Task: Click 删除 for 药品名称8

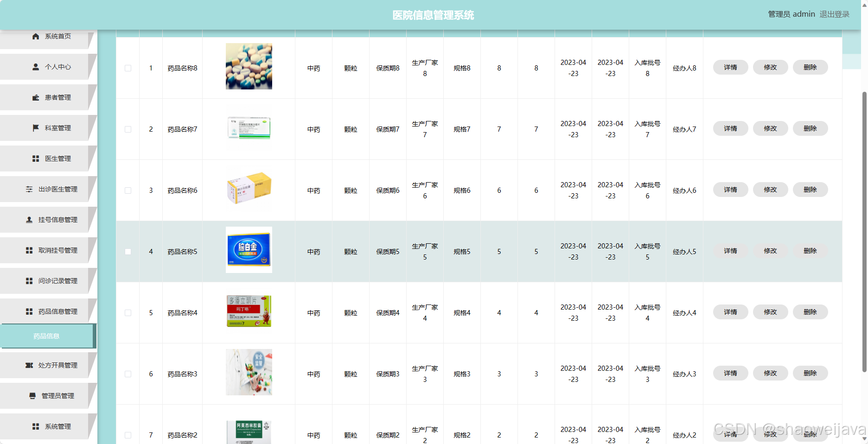Action: point(810,67)
